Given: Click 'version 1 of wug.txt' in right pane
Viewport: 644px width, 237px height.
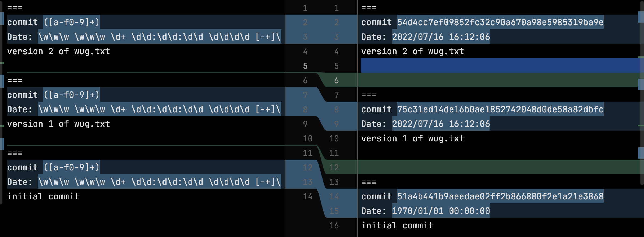Looking at the screenshot, I should coord(412,138).
